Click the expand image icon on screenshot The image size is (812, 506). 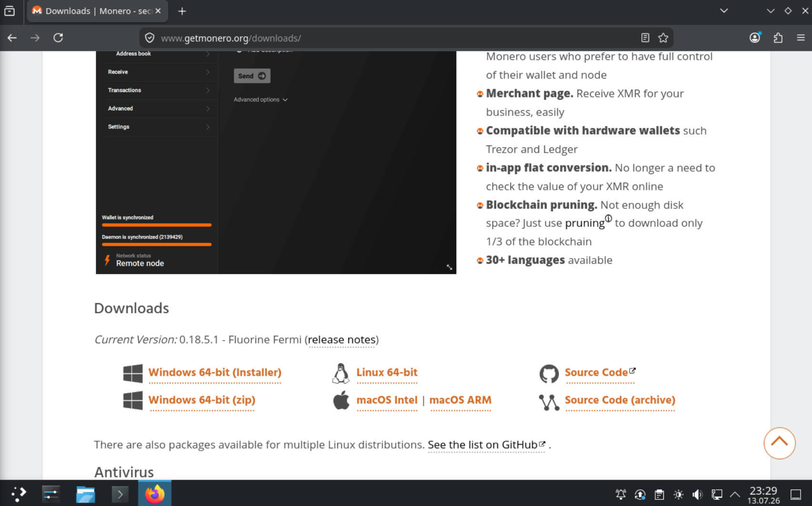[449, 267]
